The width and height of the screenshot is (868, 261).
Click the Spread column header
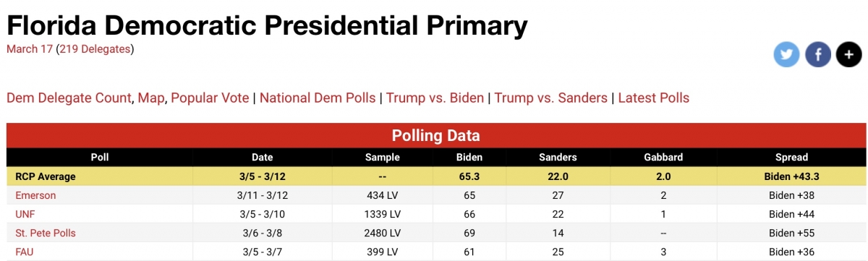[x=791, y=157]
